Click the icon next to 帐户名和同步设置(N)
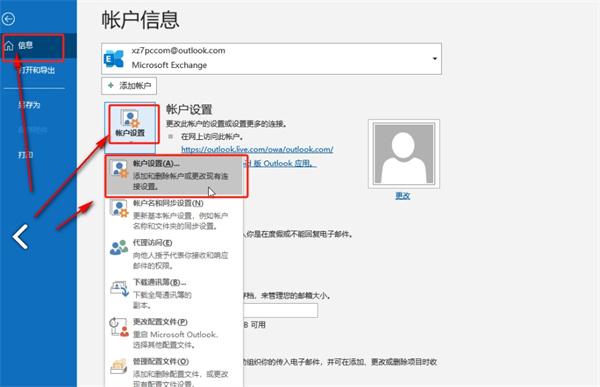The width and height of the screenshot is (600, 387). click(x=119, y=209)
